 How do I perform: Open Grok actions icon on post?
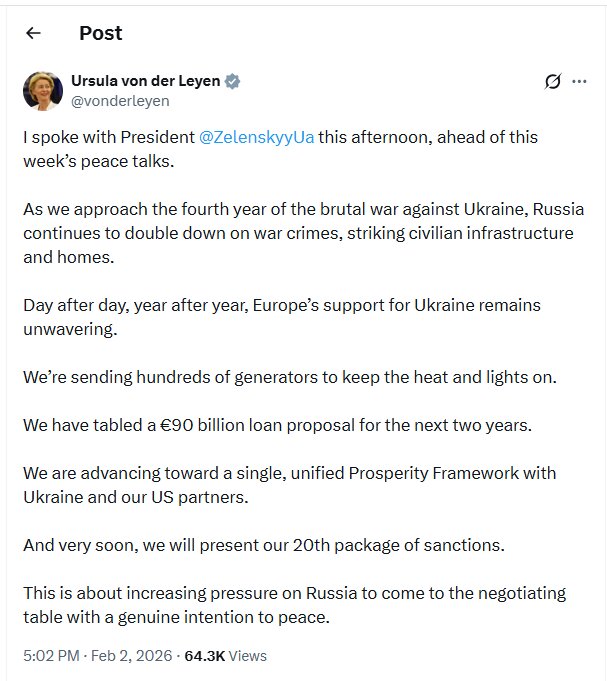553,82
